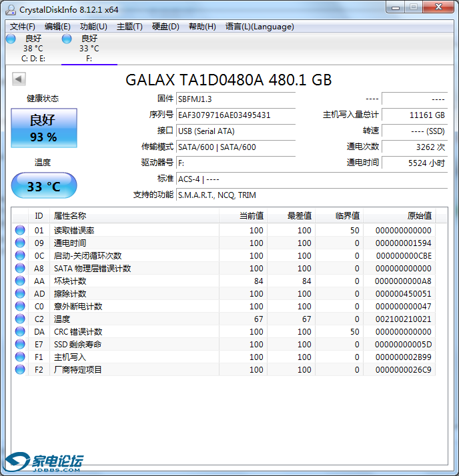Screen dimensions: 459x476
Task: Click the serial number field EAF3079716AE03495431
Action: (x=236, y=115)
